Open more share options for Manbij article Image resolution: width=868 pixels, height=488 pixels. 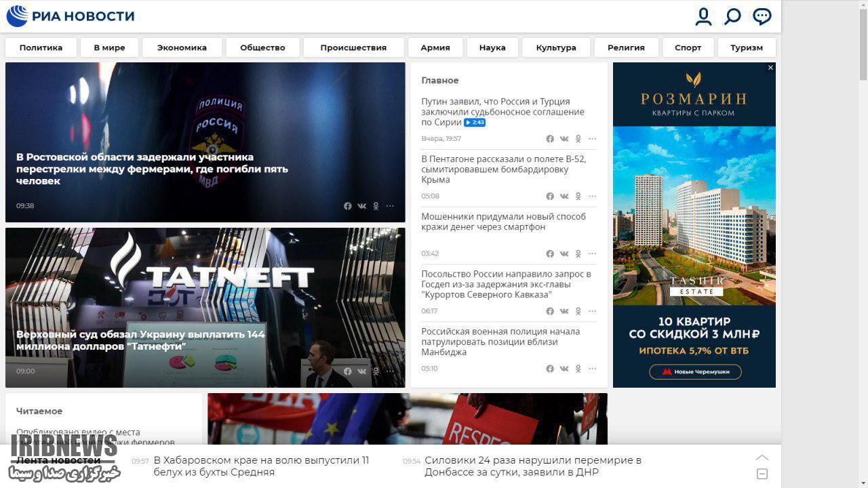(x=592, y=369)
